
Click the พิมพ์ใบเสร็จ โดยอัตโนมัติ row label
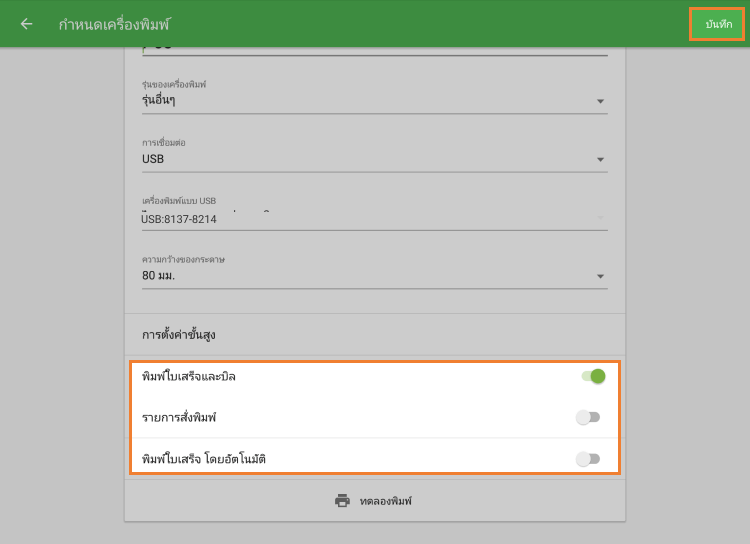[x=204, y=459]
